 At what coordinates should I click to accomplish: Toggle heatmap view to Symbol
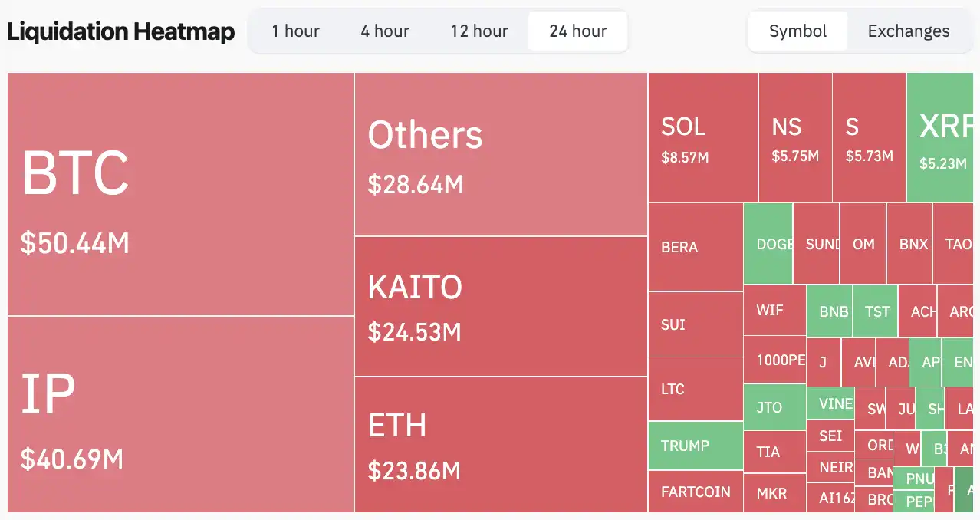[797, 31]
